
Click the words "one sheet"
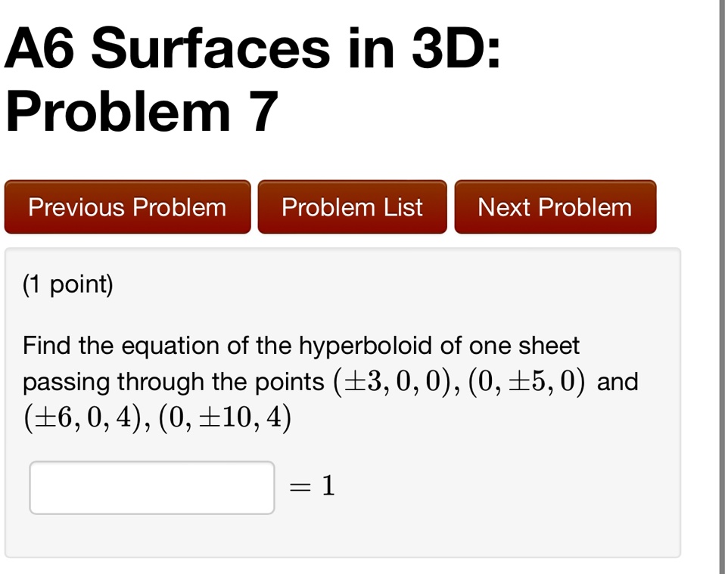(x=524, y=346)
